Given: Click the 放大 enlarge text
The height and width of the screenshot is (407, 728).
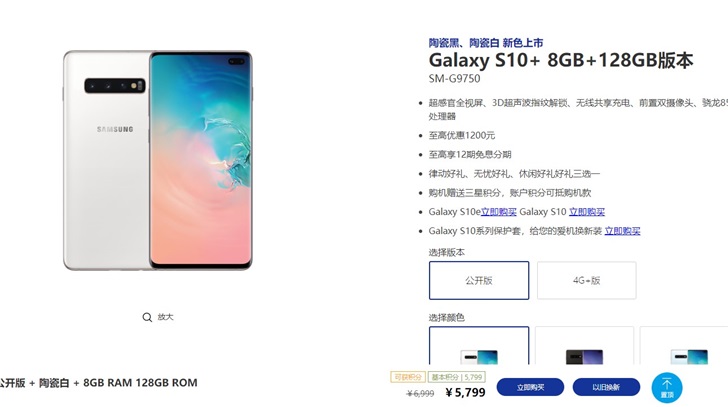Looking at the screenshot, I should [165, 317].
